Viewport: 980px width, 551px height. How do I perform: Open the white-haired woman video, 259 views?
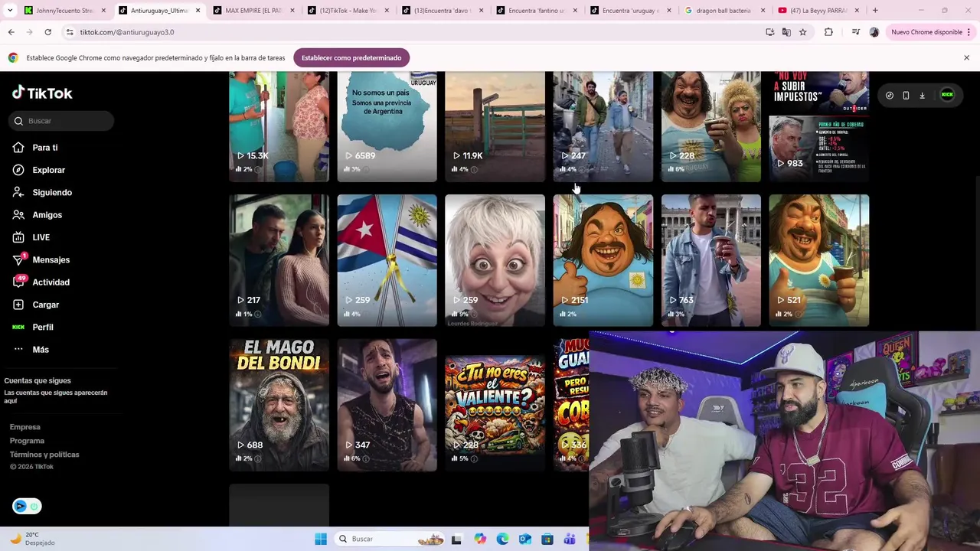click(x=495, y=260)
